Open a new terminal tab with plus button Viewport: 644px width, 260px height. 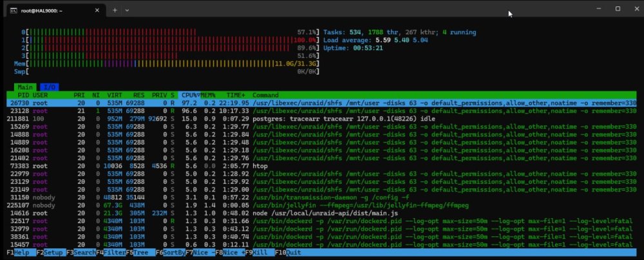115,10
